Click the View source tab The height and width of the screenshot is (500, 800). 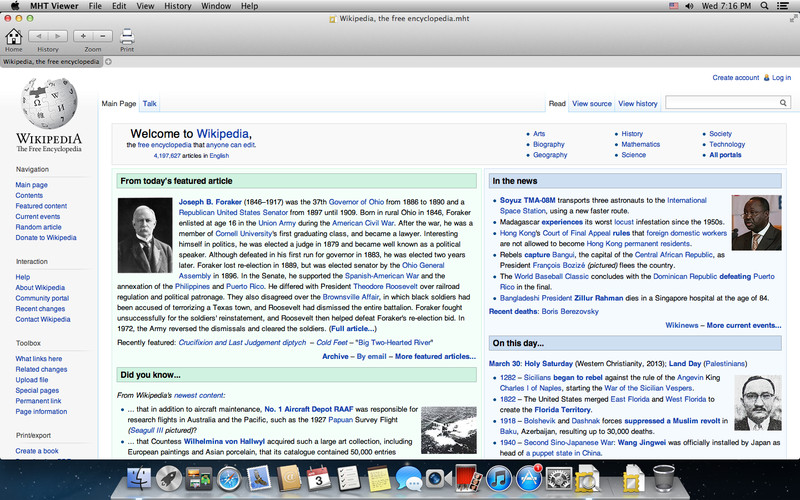coord(592,104)
